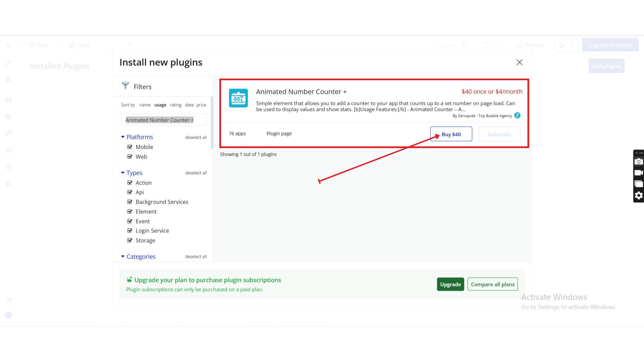644x362 pixels.
Task: Close the Install new plugins dialog
Action: [519, 62]
